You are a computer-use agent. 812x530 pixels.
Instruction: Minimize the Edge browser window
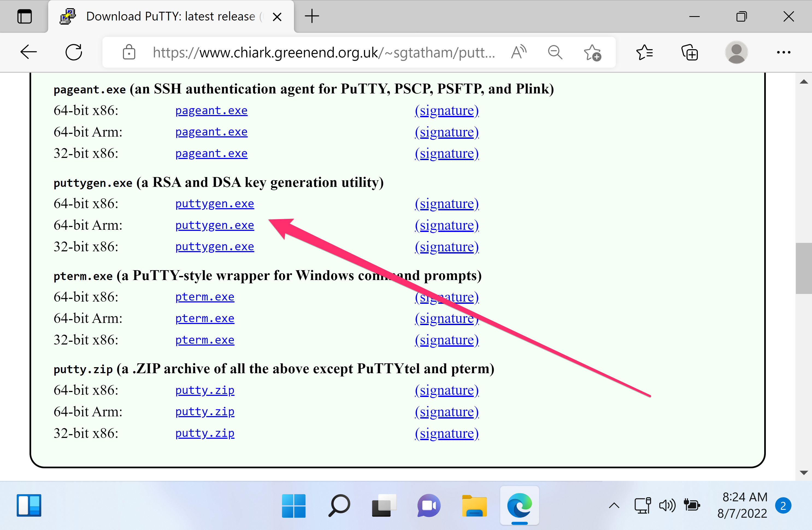point(694,16)
